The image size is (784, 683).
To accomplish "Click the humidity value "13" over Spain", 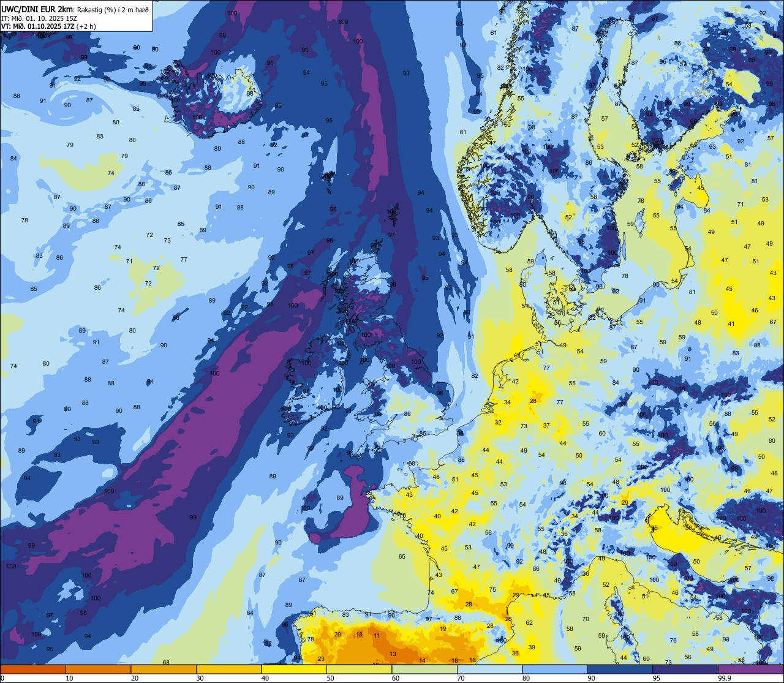I will coord(393,654).
